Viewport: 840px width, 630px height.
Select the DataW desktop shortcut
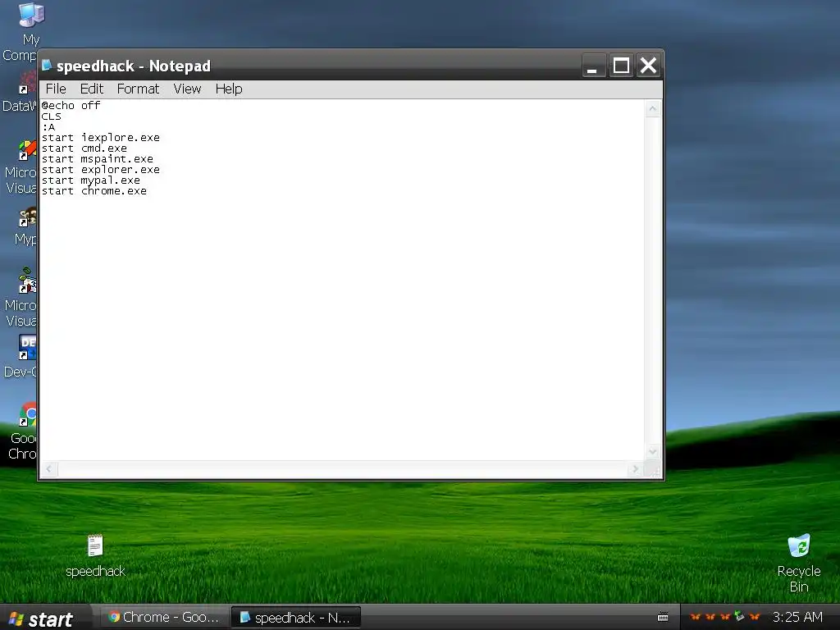(20, 91)
